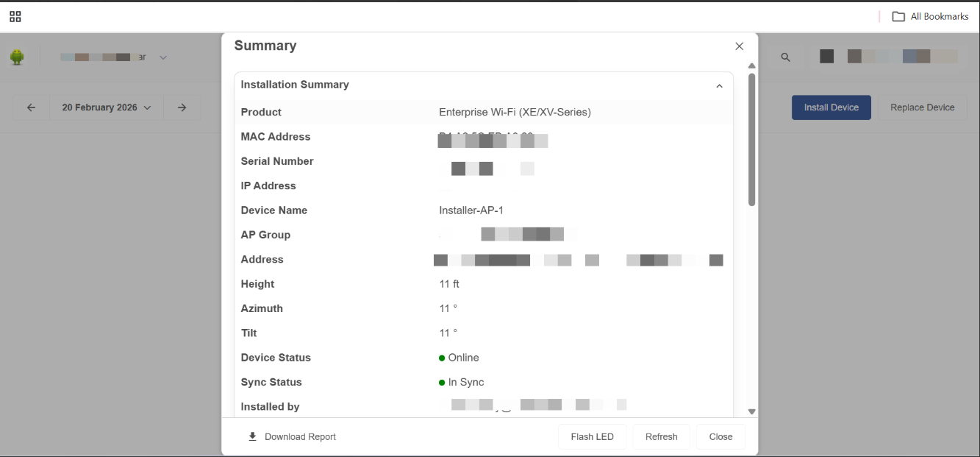Image resolution: width=980 pixels, height=457 pixels.
Task: Click the search magnifier icon
Action: tap(786, 57)
